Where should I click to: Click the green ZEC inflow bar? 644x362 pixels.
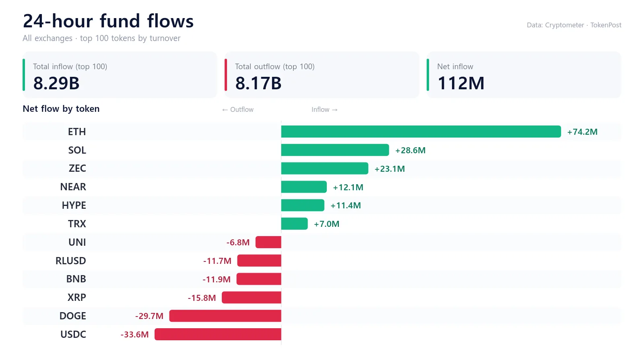point(325,169)
